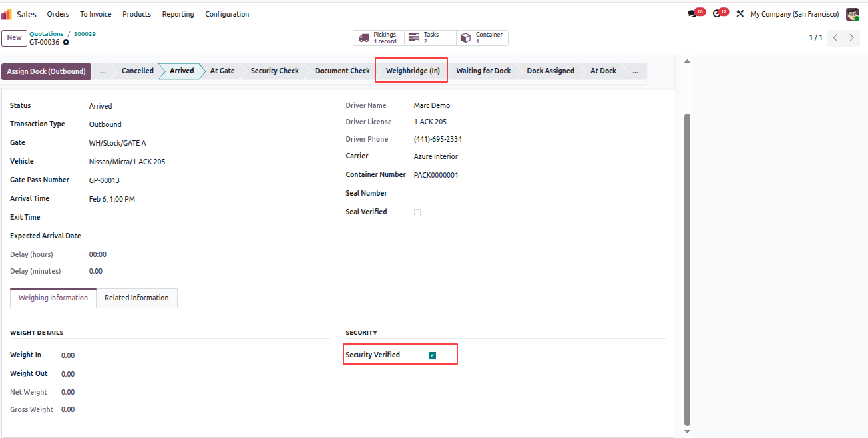This screenshot has height=438, width=868.
Task: Set status to At Dock
Action: click(603, 71)
